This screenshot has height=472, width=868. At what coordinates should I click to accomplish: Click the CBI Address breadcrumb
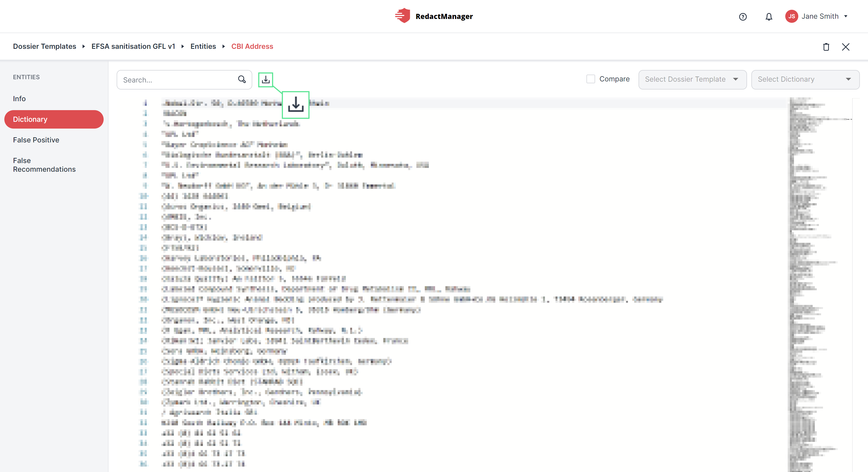point(252,46)
